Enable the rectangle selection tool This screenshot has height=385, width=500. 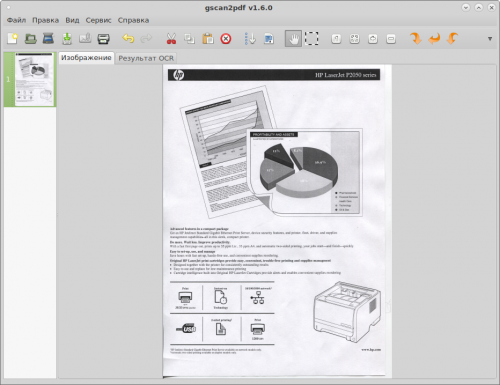(x=312, y=39)
